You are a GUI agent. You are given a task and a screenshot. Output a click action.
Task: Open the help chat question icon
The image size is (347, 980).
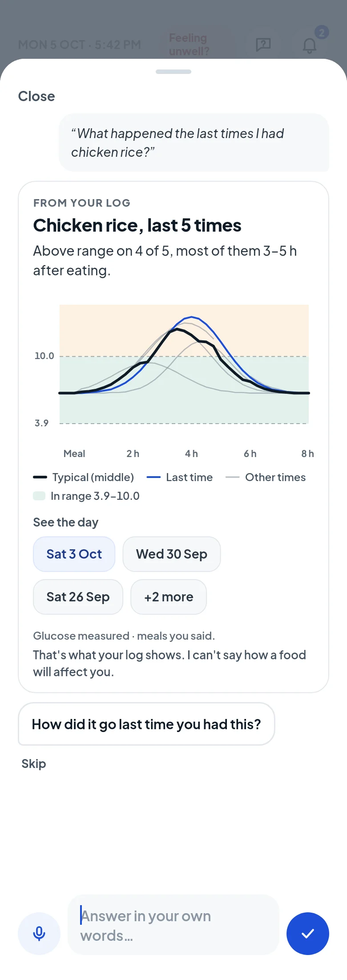pos(263,45)
